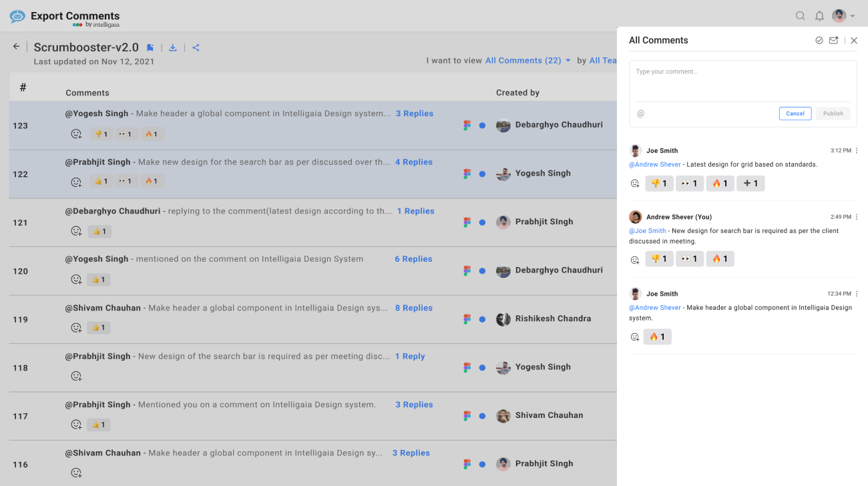868x486 pixels.
Task: Click the Comments column header
Action: click(87, 93)
